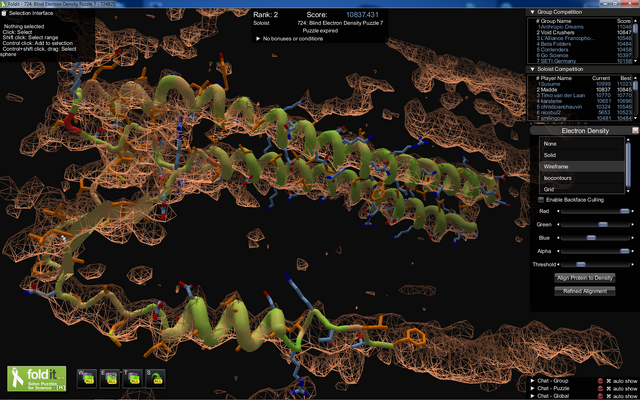Image resolution: width=640 pixels, height=400 pixels.
Task: Click the Red color slider handle
Action: tap(624, 211)
